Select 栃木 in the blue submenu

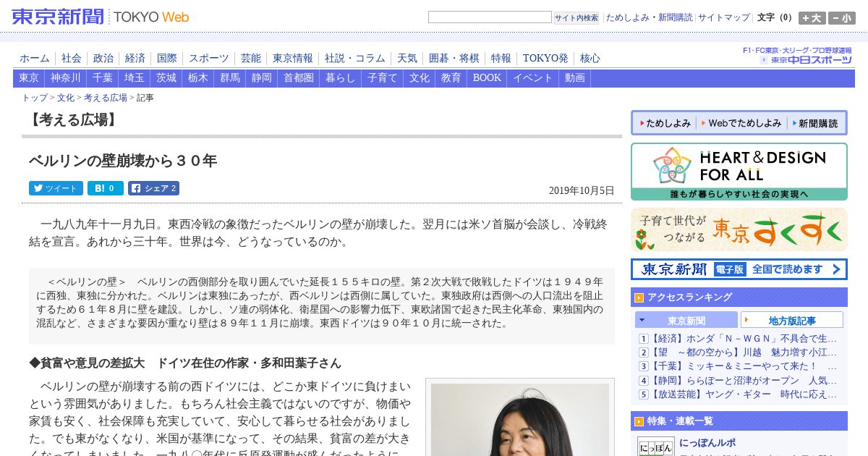[x=198, y=78]
